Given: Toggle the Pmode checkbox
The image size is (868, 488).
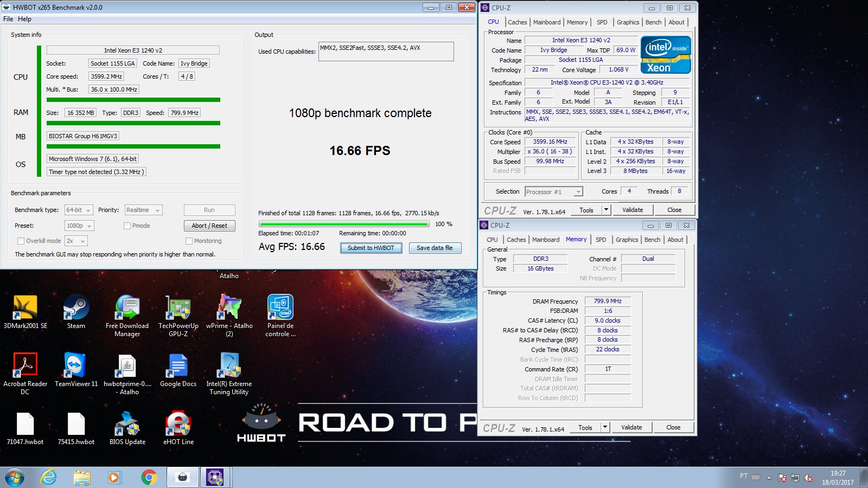Looking at the screenshot, I should [x=127, y=226].
